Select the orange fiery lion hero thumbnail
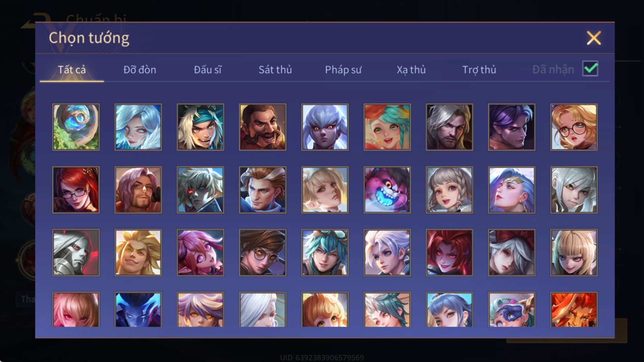The width and height of the screenshot is (644, 362). (x=574, y=309)
